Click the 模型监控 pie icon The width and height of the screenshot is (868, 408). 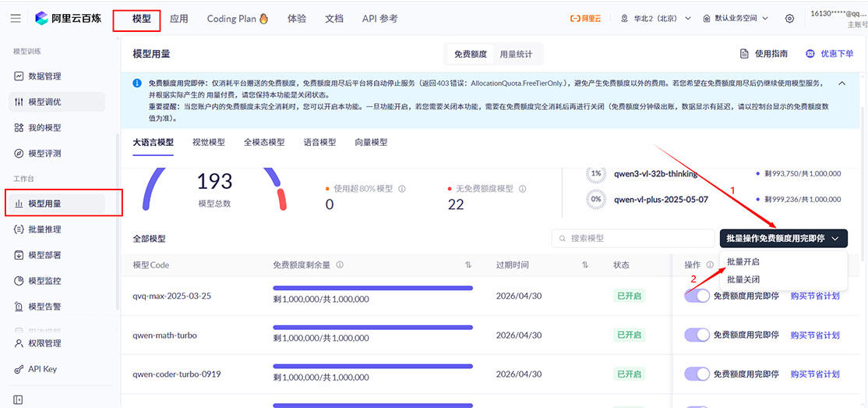tap(19, 281)
